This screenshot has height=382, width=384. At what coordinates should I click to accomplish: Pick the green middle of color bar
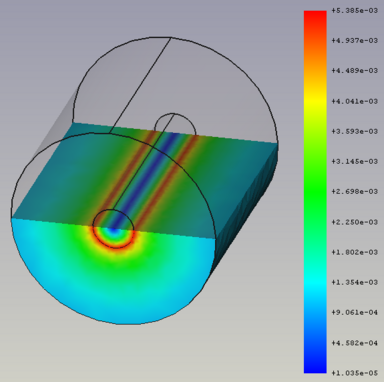315,192
